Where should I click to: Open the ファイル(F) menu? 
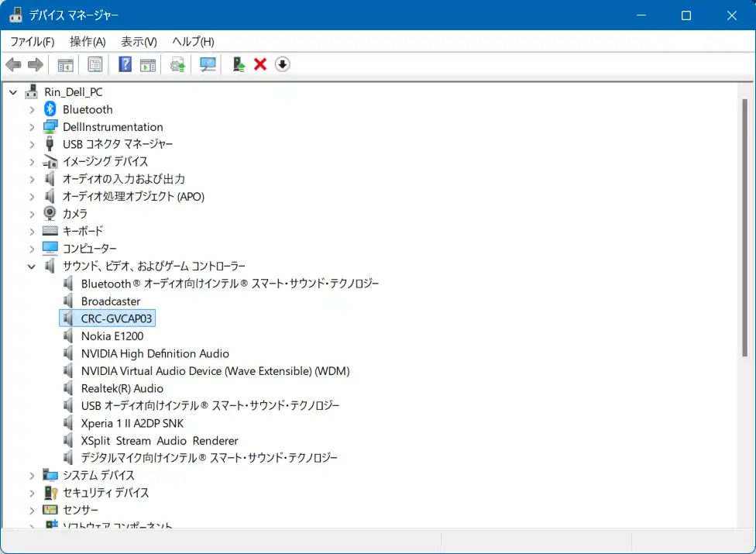click(x=32, y=42)
